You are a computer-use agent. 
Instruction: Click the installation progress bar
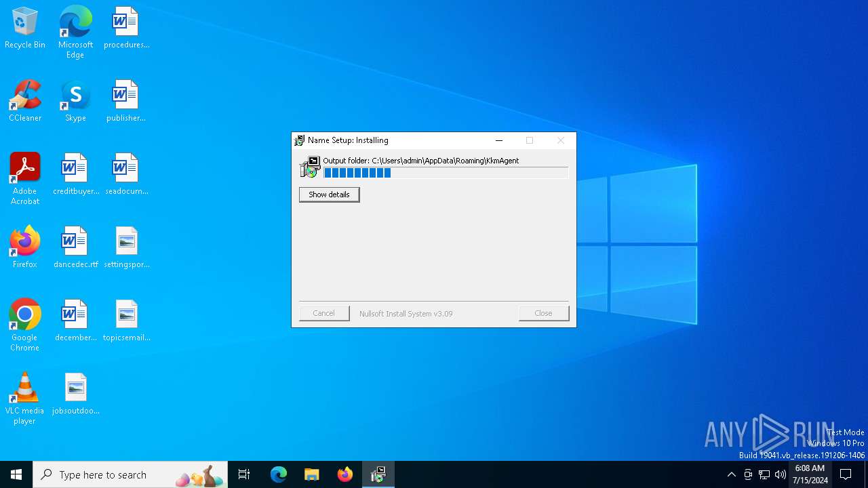tap(446, 173)
